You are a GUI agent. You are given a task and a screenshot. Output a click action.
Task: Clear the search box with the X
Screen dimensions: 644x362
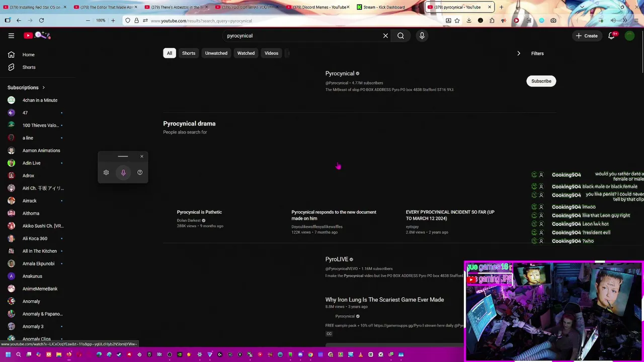(385, 36)
